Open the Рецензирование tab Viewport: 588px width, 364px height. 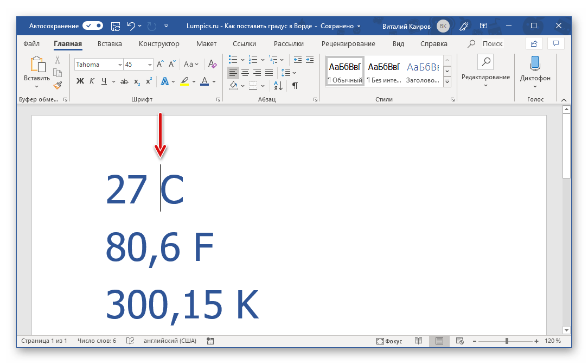click(x=348, y=43)
